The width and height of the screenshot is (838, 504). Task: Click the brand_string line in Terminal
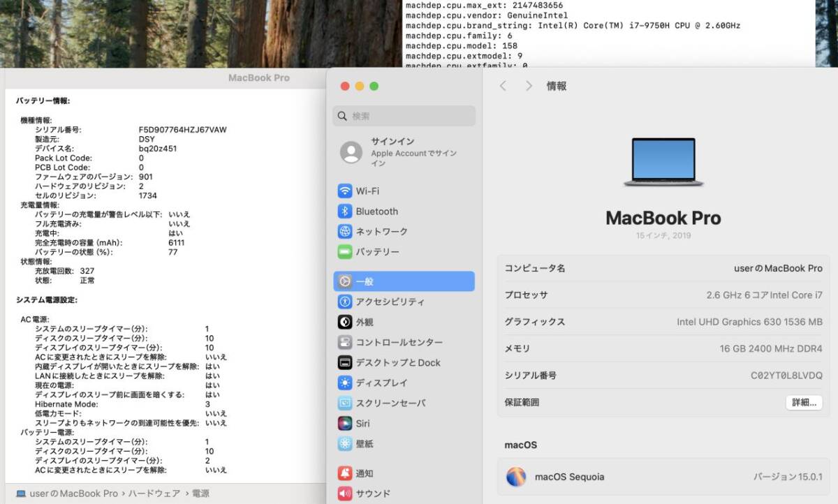tap(573, 25)
